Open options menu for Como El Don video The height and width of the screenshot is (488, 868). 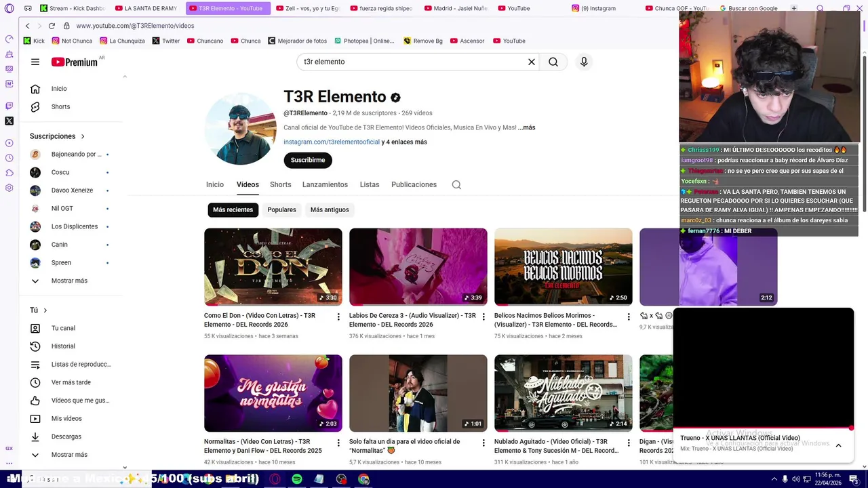[338, 317]
